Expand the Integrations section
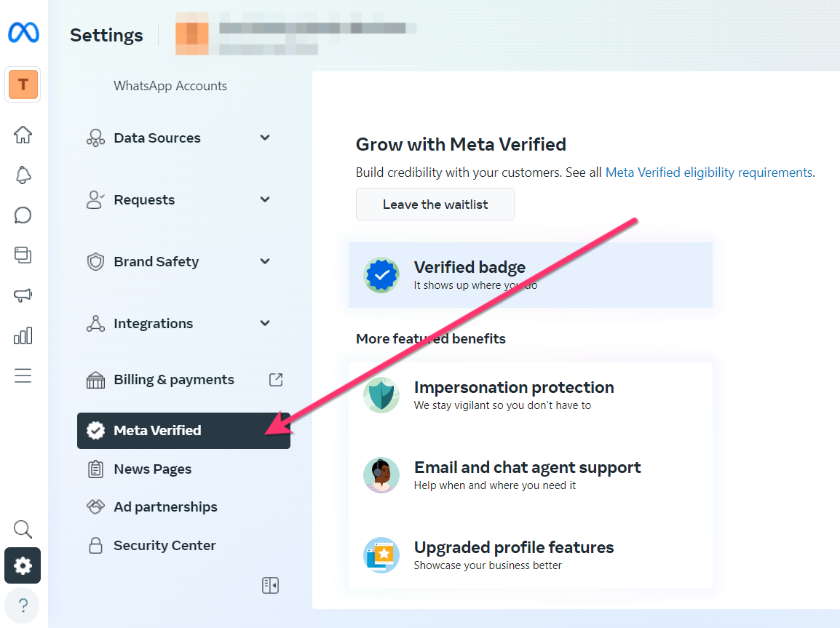This screenshot has height=628, width=840. click(x=265, y=323)
